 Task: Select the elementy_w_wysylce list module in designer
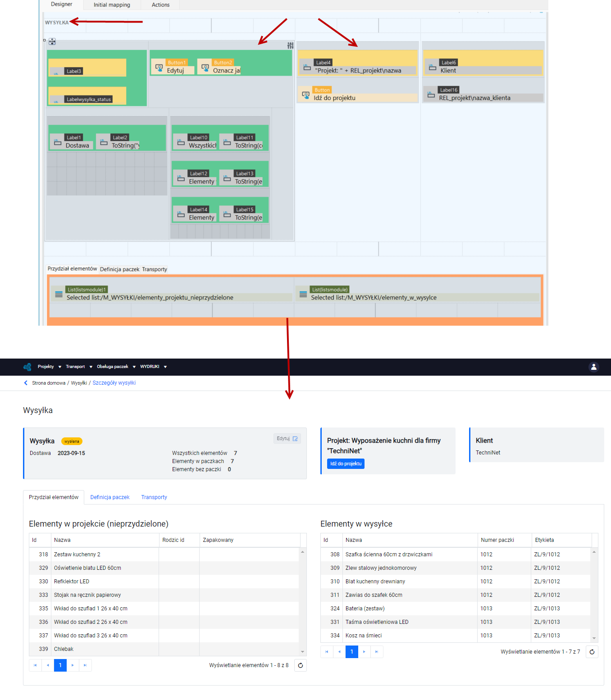[417, 294]
